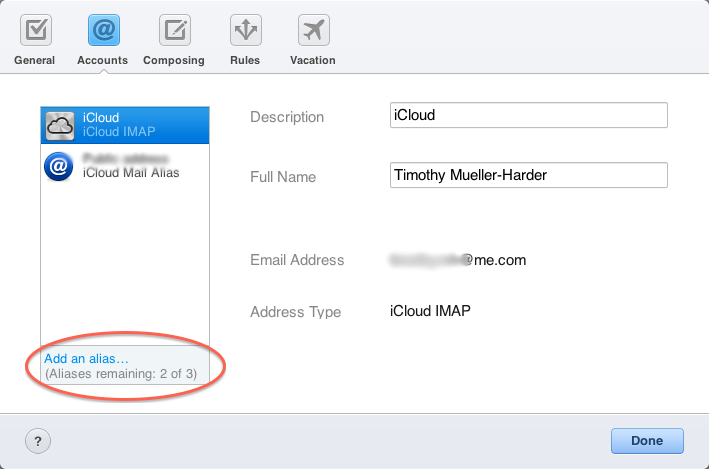Focus the Description text field

click(x=528, y=115)
